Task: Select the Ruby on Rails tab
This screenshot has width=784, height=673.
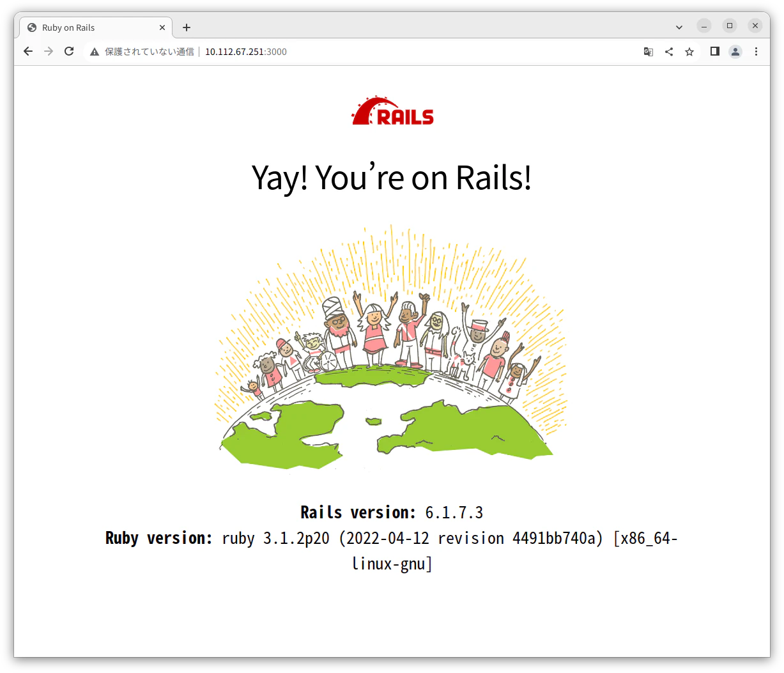Action: [x=96, y=27]
